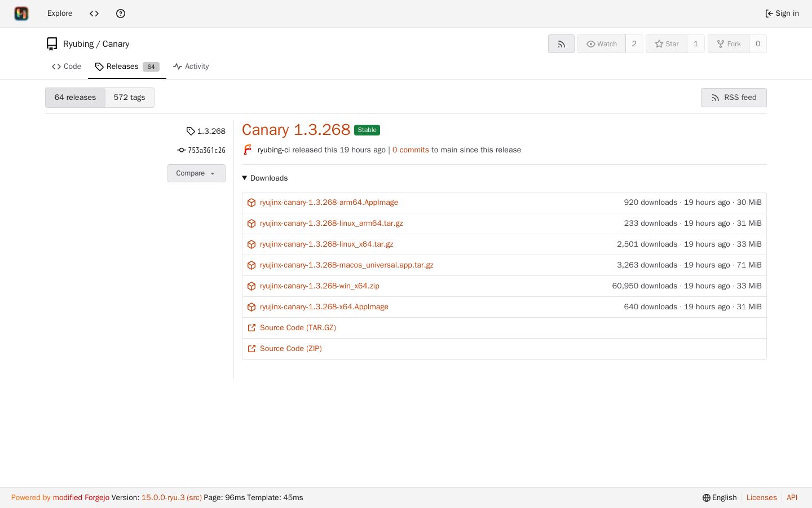Screen dimensions: 812x508
Task: Click the package icon for linux_x64.tar.gz
Action: (251, 244)
